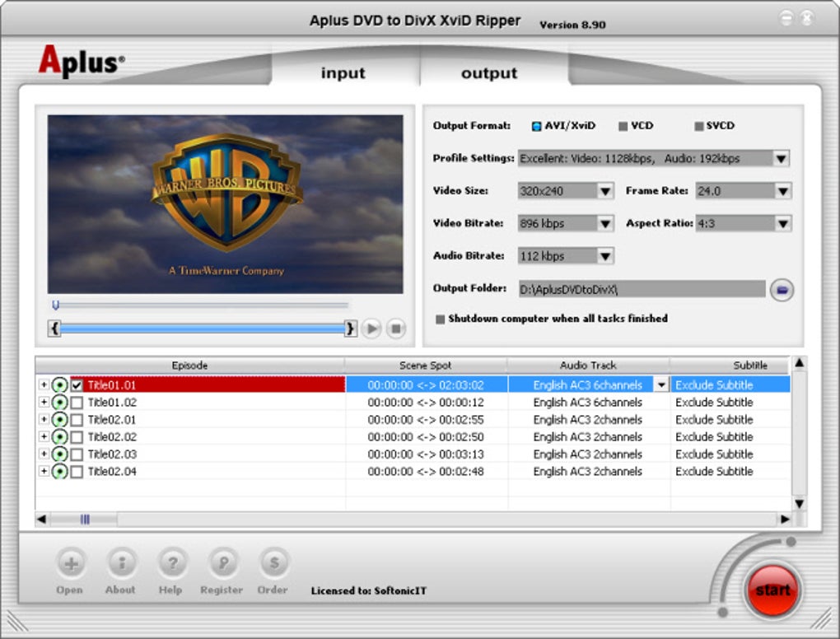Image resolution: width=840 pixels, height=639 pixels.
Task: Expand the Title02.03 tree node
Action: (x=44, y=454)
